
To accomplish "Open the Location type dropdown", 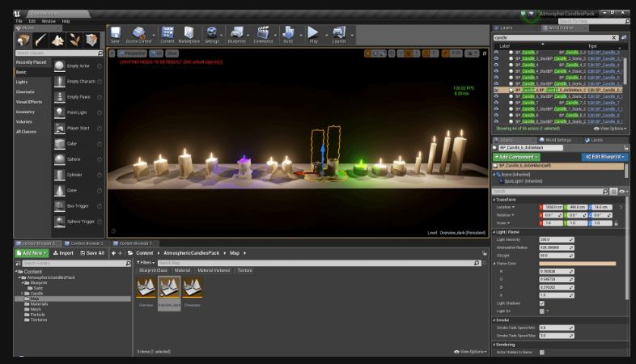I will (x=506, y=207).
